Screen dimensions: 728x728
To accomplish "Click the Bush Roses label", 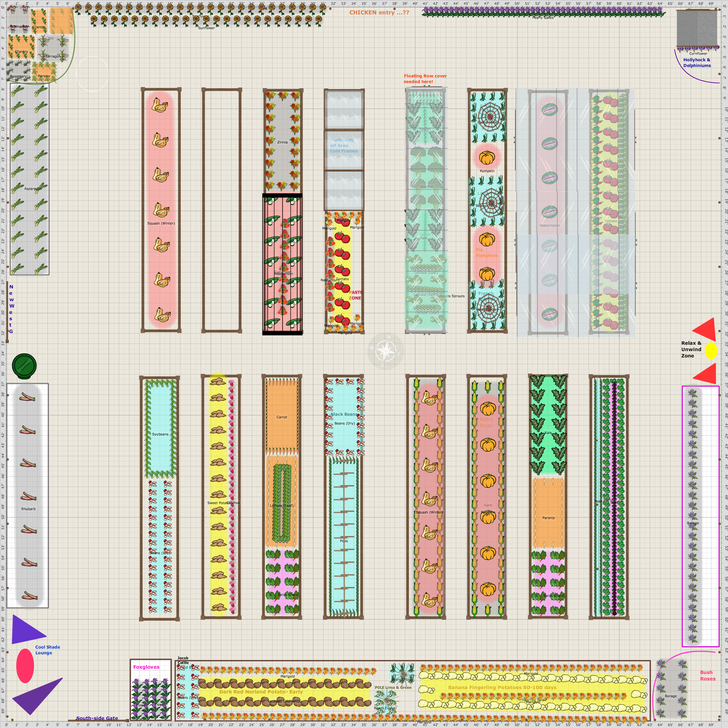I will (707, 675).
